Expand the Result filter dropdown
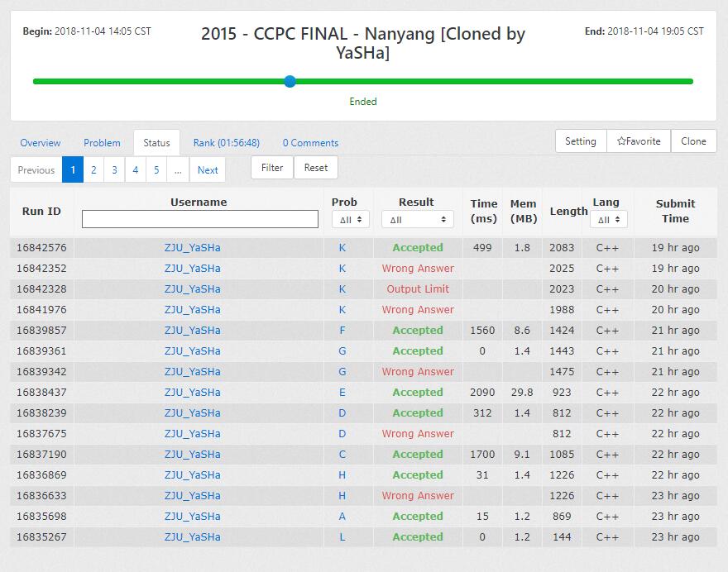Screen dimensions: 728x572 [x=417, y=220]
